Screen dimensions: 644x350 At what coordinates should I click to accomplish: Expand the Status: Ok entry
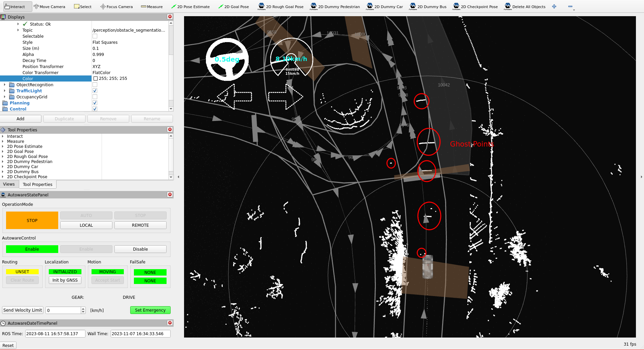click(x=18, y=24)
